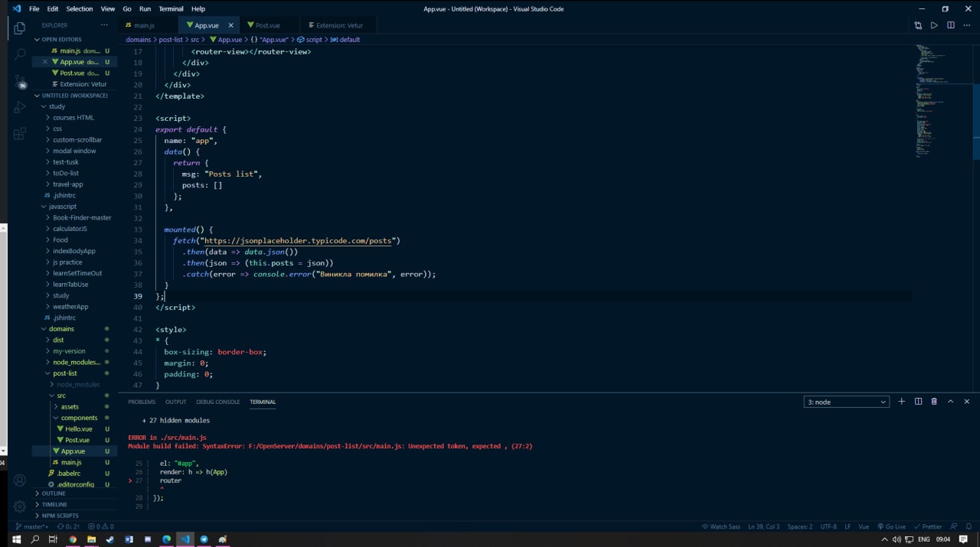Click the feedback icon in the status bar
The width and height of the screenshot is (980, 547).
(x=954, y=526)
